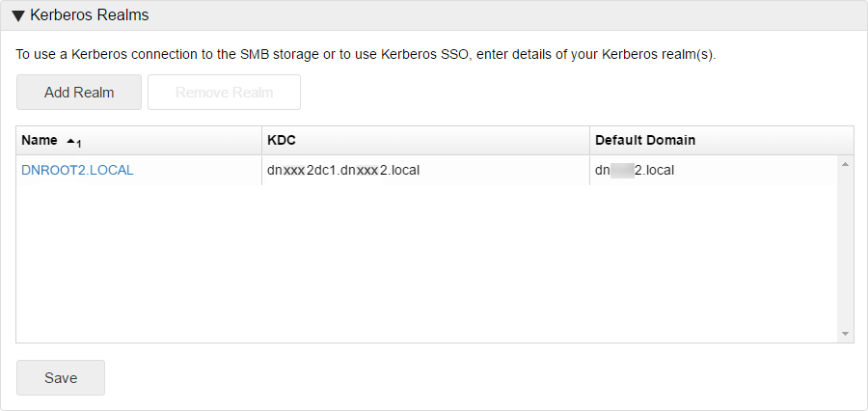Select the Default Domain cell in the realm row
The image size is (868, 411).
coord(637,170)
